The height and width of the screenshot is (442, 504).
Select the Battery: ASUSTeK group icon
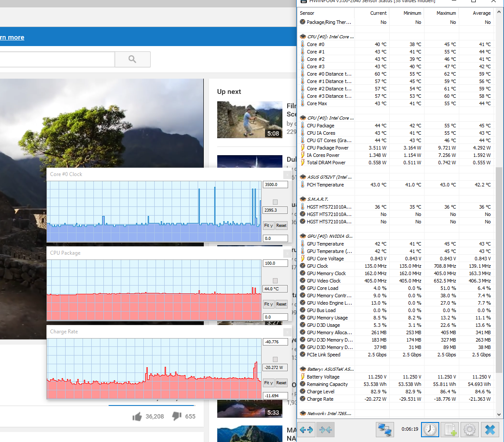click(303, 369)
